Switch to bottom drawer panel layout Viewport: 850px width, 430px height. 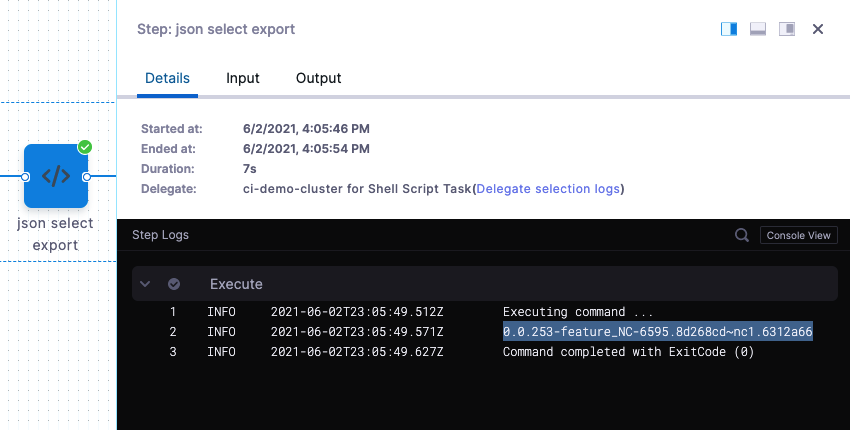758,29
